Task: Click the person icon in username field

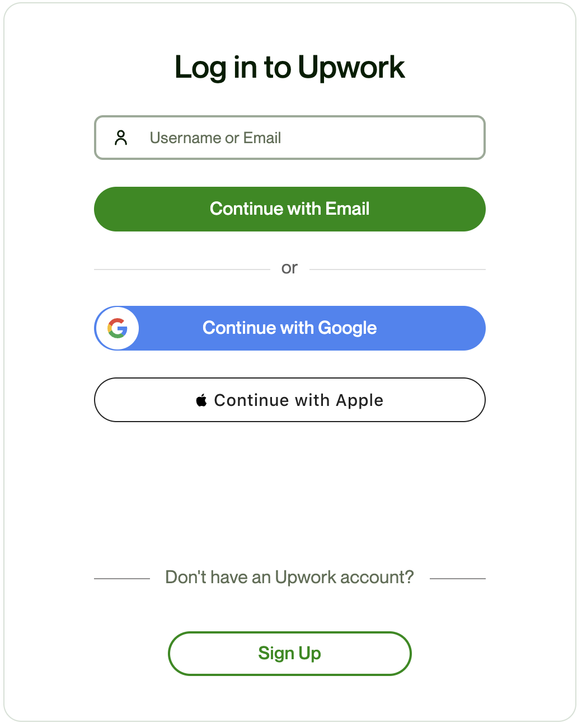Action: [121, 138]
